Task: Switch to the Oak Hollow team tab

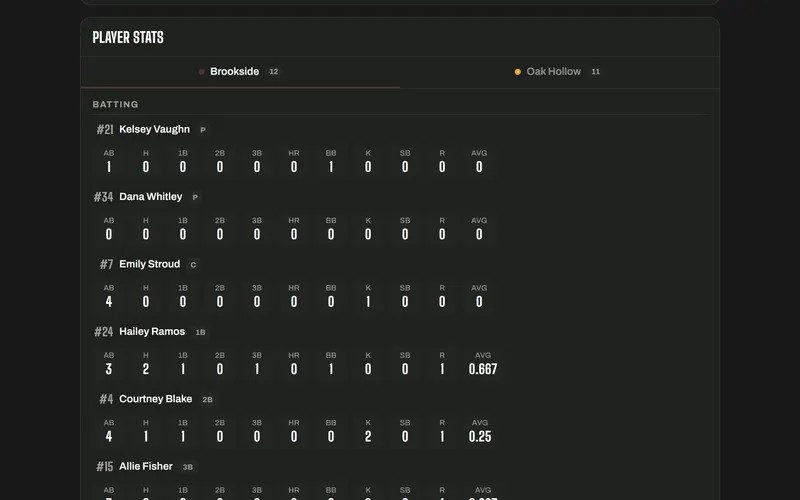Action: tap(560, 72)
